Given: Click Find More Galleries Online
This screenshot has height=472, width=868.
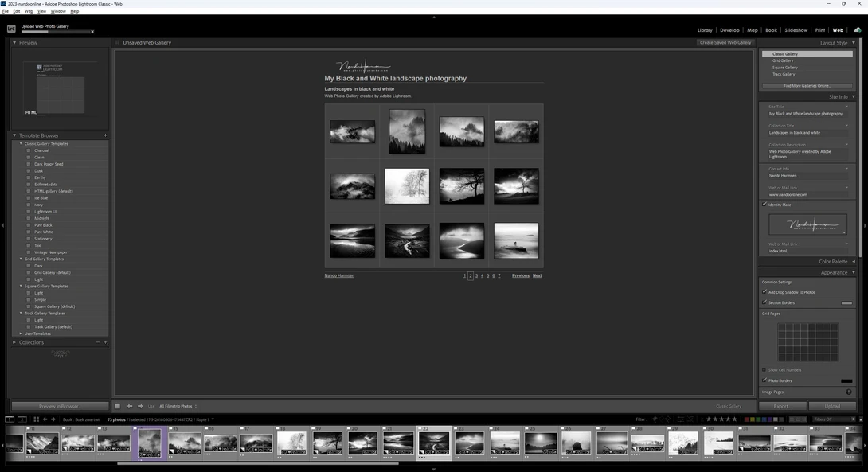Looking at the screenshot, I should click(807, 86).
